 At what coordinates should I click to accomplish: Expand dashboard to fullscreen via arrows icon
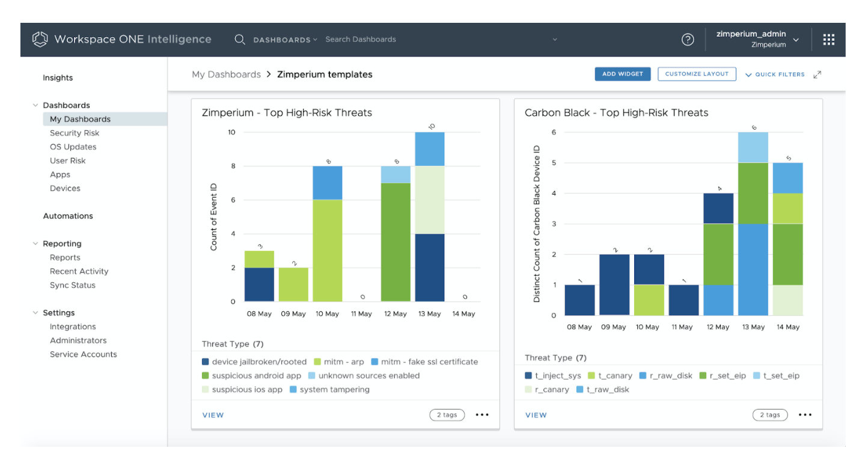[x=818, y=74]
